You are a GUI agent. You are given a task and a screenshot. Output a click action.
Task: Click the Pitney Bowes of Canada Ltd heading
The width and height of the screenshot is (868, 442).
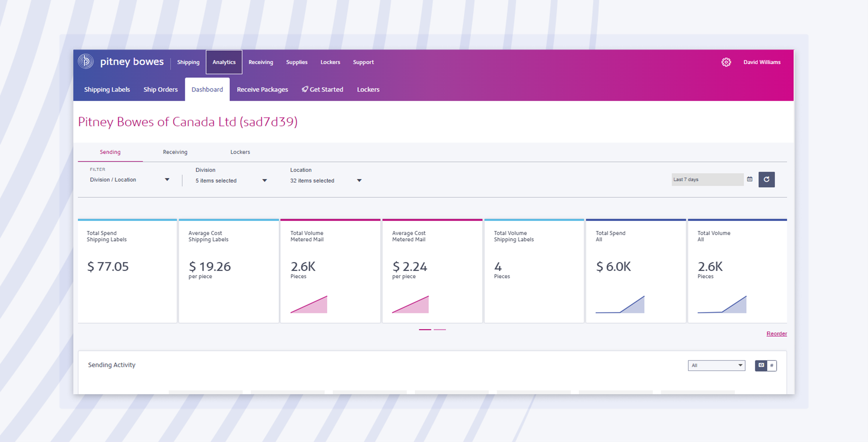(188, 122)
